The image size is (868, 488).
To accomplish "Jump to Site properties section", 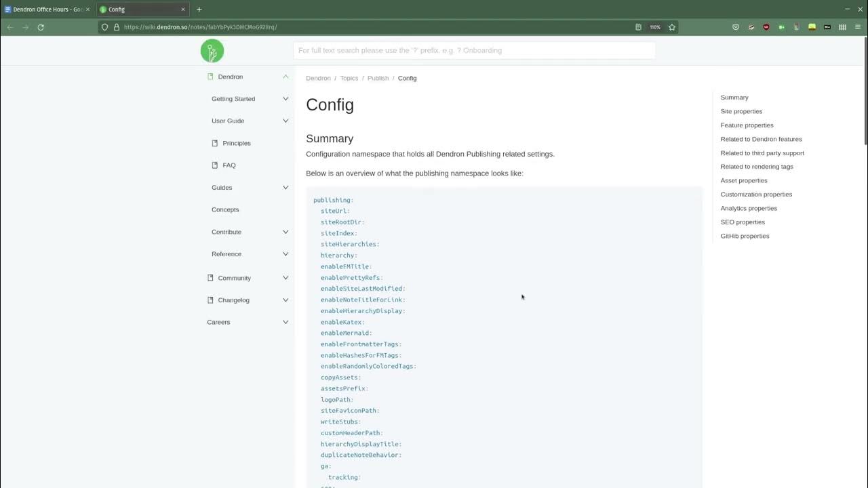I will (x=741, y=111).
